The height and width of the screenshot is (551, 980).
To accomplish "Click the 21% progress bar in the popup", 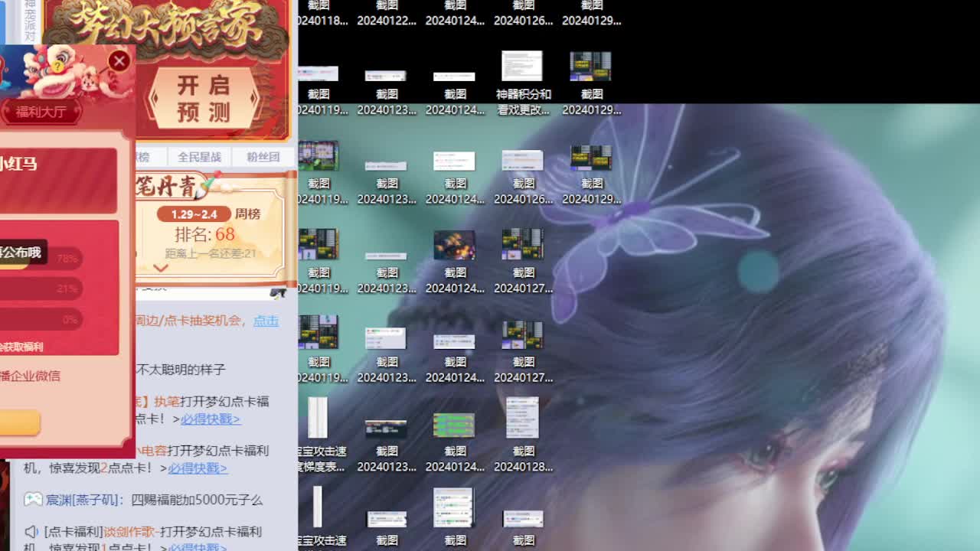I will click(40, 289).
